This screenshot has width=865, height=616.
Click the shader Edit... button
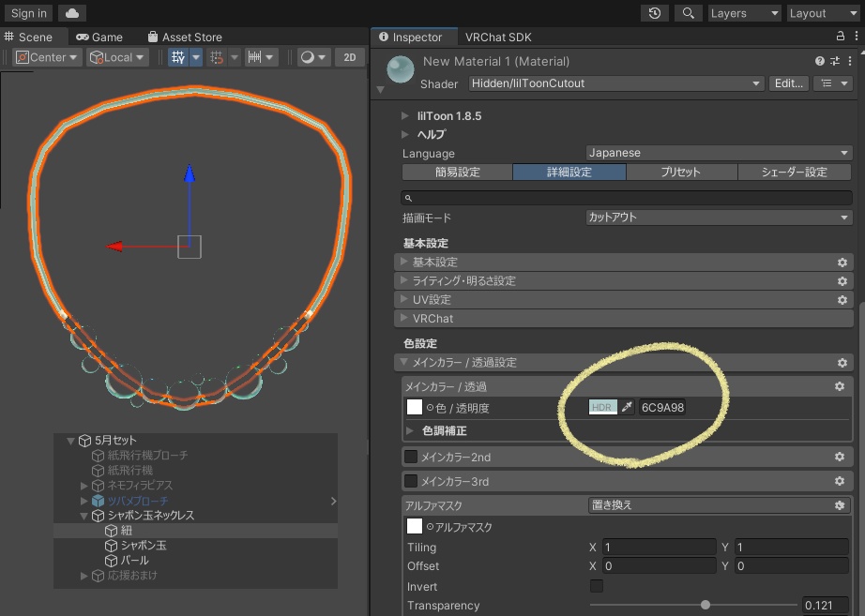[789, 83]
